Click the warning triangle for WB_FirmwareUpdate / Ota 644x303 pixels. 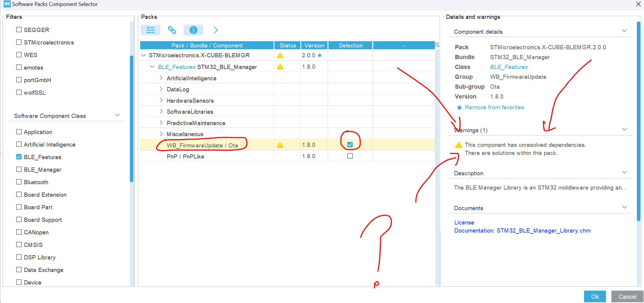pos(280,145)
